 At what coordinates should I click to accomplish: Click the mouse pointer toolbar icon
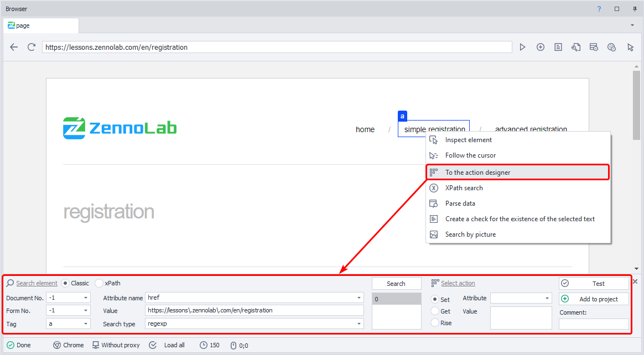(630, 48)
